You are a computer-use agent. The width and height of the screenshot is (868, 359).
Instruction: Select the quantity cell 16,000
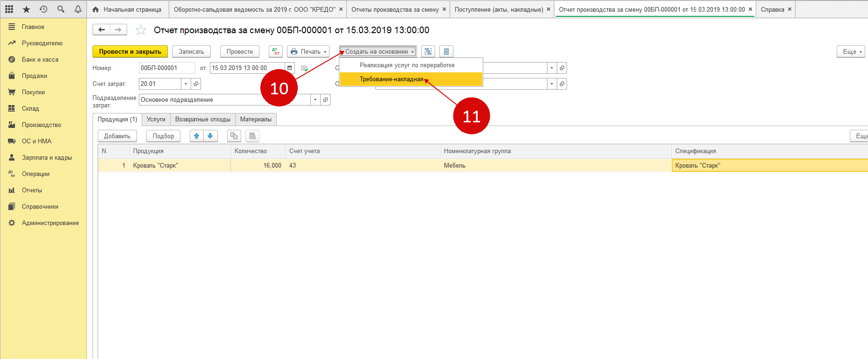coord(258,166)
